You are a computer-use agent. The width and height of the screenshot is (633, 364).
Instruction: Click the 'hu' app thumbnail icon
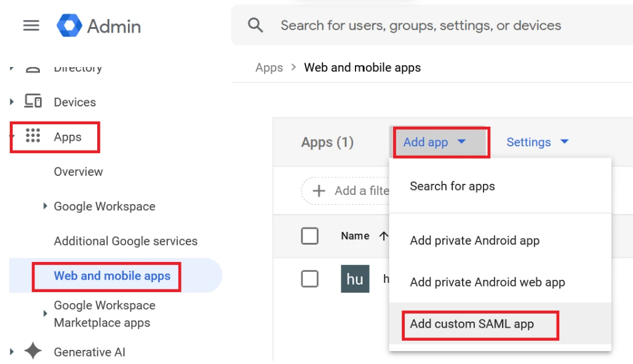pos(355,279)
